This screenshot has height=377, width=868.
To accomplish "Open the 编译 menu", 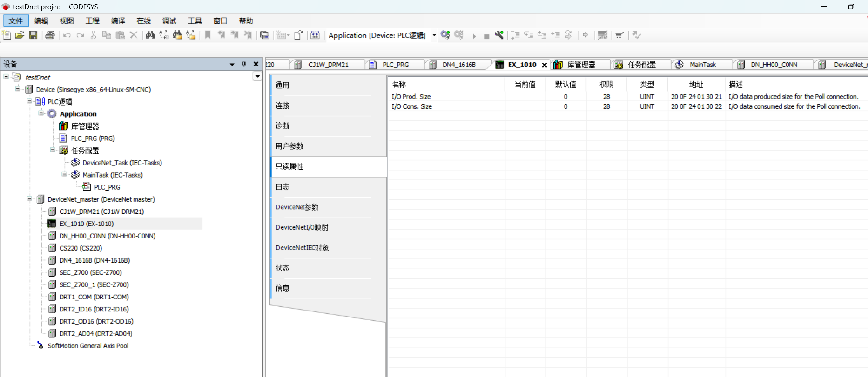I will tap(118, 21).
